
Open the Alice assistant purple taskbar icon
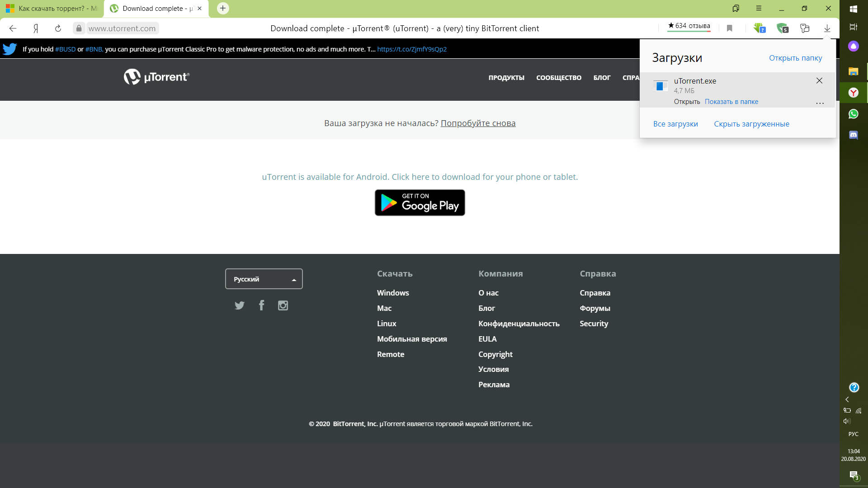[x=854, y=46]
